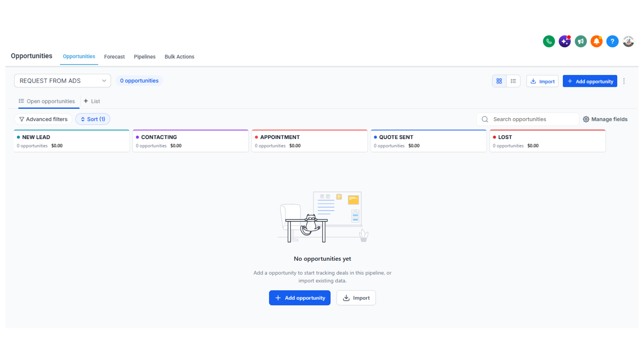Click the QUOTE SENT stage header
This screenshot has height=362, width=644.
pos(429,141)
